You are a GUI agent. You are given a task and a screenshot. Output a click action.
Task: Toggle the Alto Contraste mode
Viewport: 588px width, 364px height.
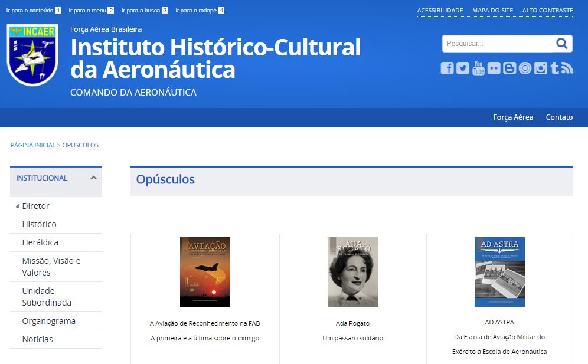click(547, 11)
